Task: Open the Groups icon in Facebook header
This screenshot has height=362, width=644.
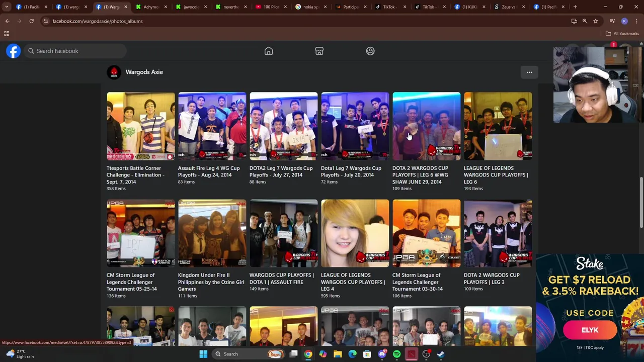Action: 370,51
